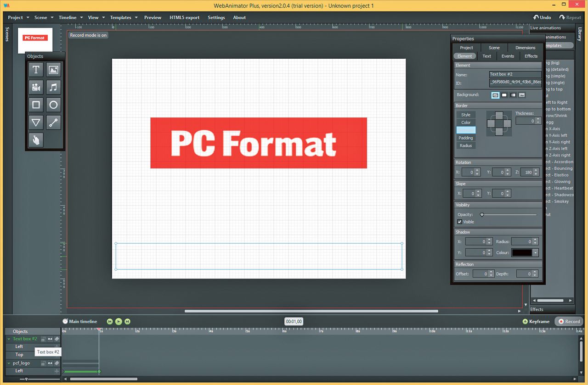This screenshot has width=588, height=385.
Task: Switch to the Events properties tab
Action: point(508,56)
